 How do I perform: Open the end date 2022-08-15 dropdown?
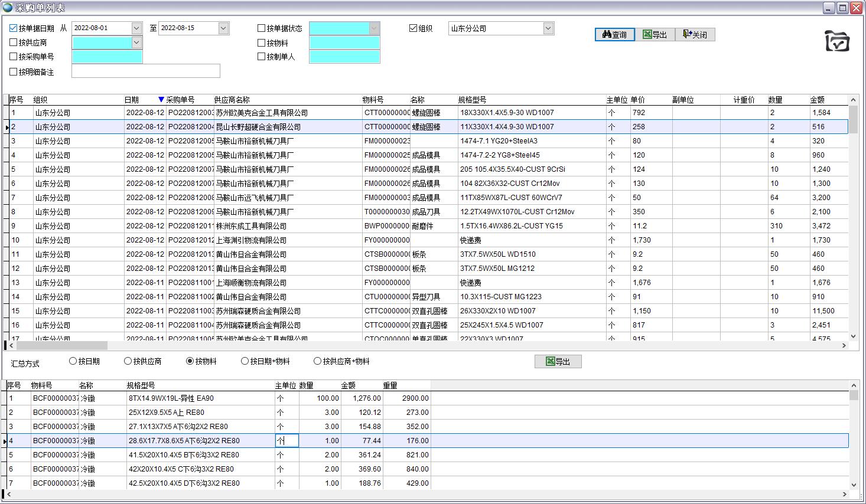223,28
